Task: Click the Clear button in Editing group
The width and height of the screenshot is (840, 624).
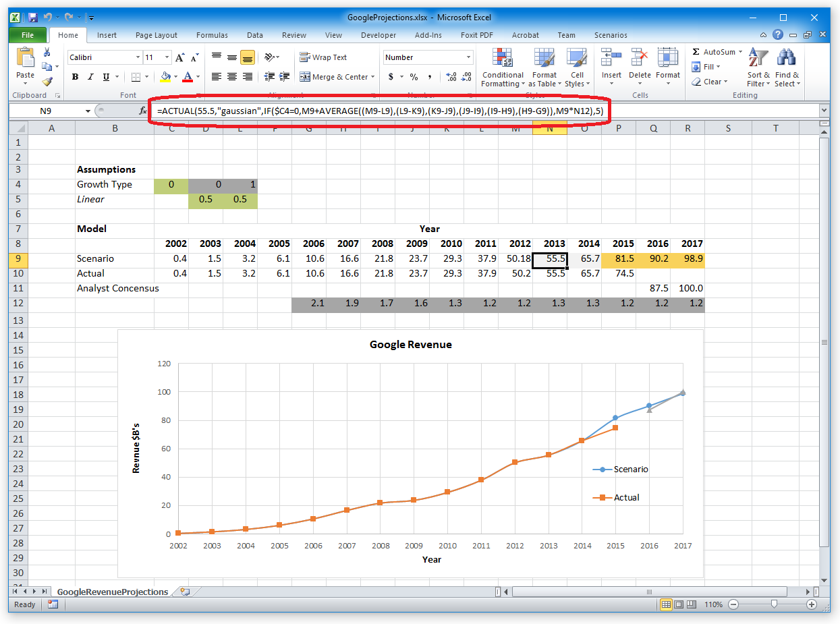Action: (x=709, y=82)
